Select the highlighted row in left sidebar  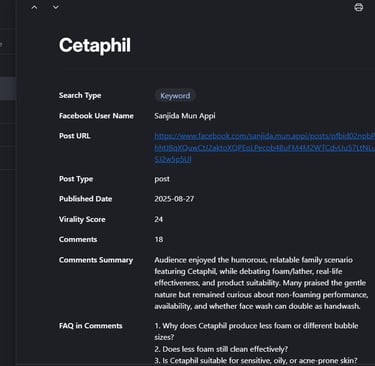[8, 89]
